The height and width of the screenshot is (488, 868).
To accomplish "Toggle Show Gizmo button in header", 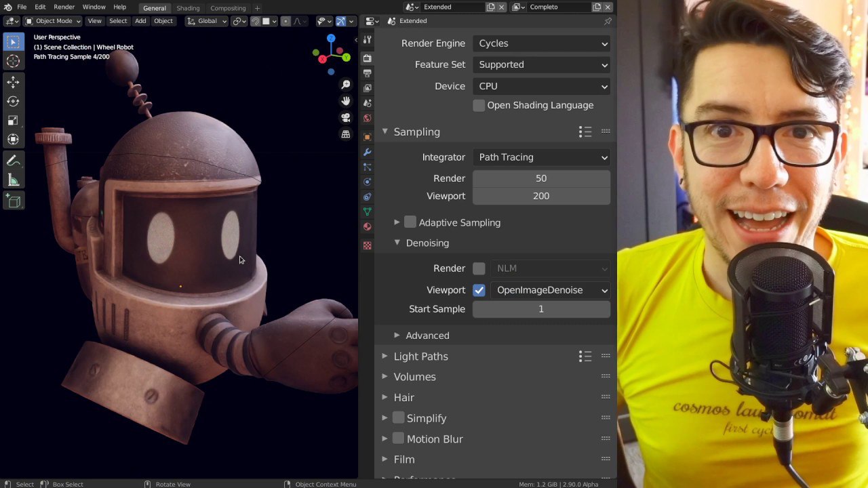I will [341, 21].
